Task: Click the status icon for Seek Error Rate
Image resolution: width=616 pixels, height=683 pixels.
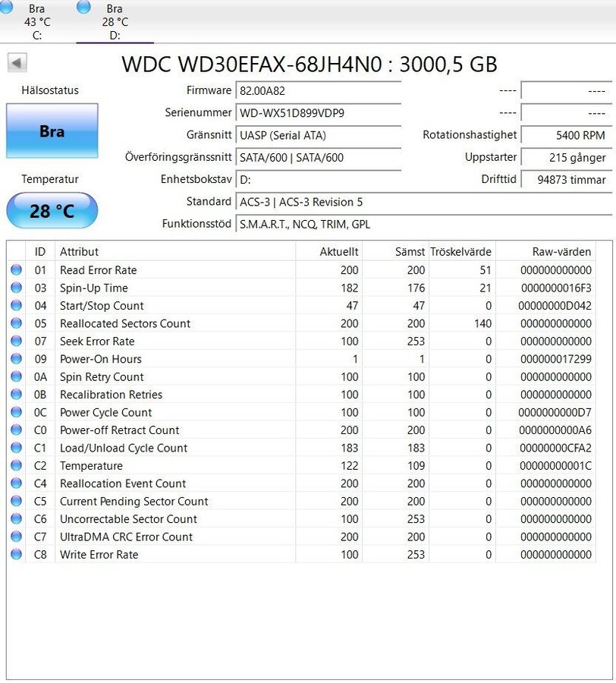Action: 17,341
